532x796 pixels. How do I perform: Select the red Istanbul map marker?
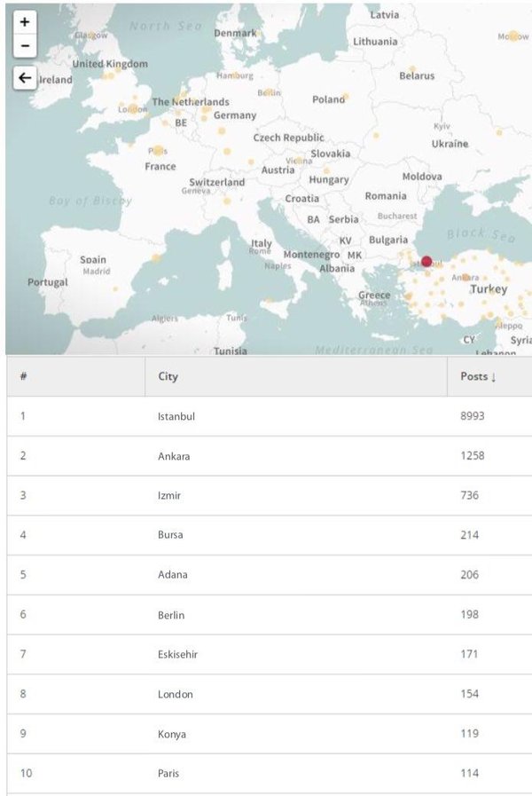[426, 262]
